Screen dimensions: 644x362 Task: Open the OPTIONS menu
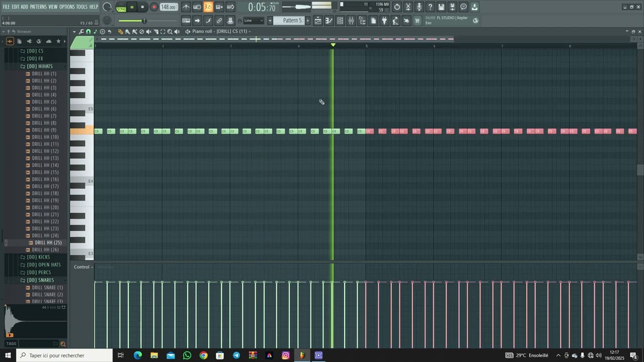[x=67, y=7]
